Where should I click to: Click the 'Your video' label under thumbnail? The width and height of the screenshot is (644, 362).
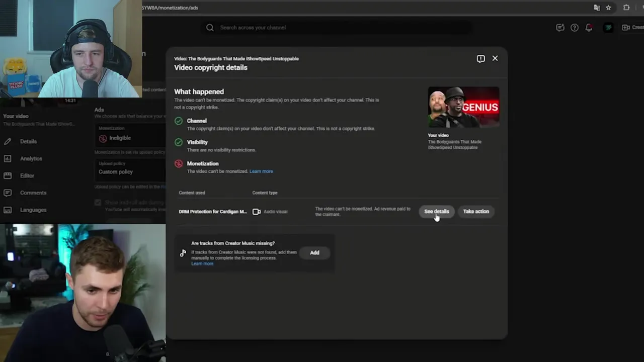pyautogui.click(x=438, y=136)
